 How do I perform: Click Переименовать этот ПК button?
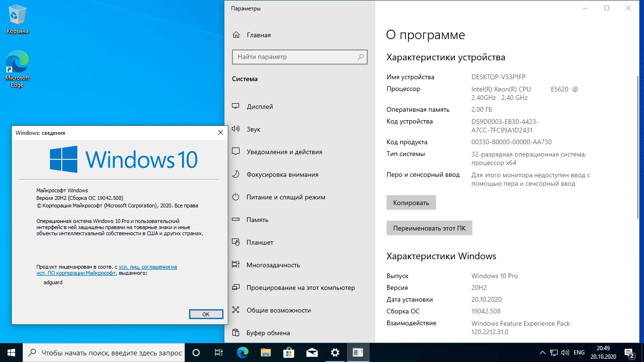coord(429,228)
